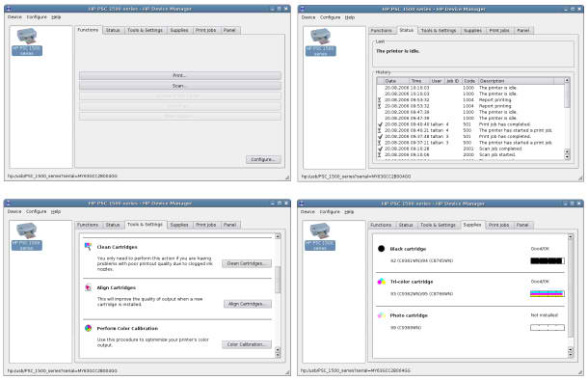Click 'Not installed' text of Photo cartridge
This screenshot has width=588, height=380.
545,315
